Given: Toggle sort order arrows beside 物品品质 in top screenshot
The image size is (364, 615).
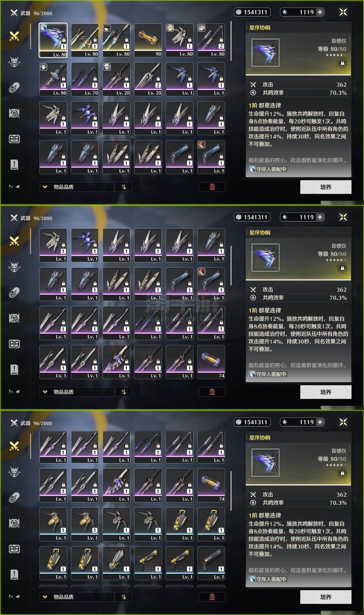Looking at the screenshot, I should click(x=123, y=187).
